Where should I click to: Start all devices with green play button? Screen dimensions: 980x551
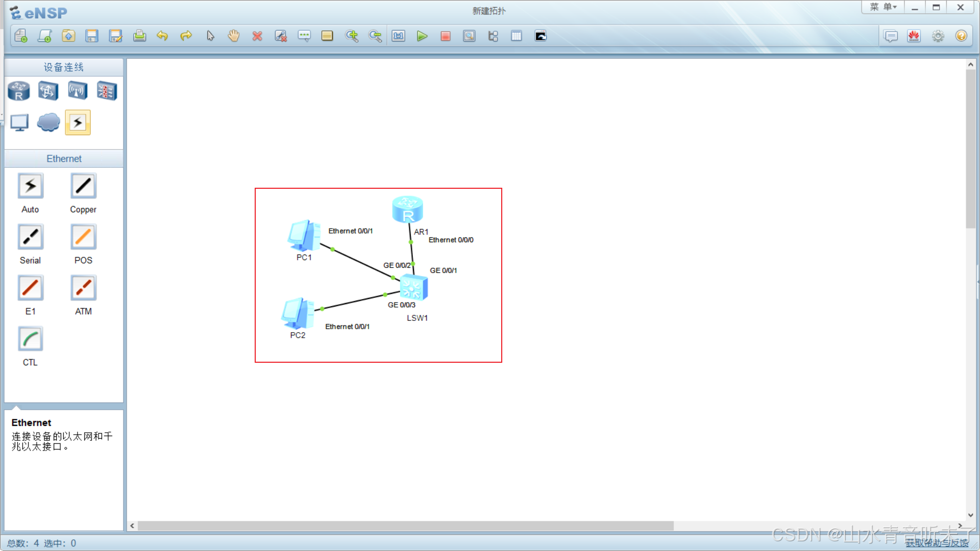point(422,36)
